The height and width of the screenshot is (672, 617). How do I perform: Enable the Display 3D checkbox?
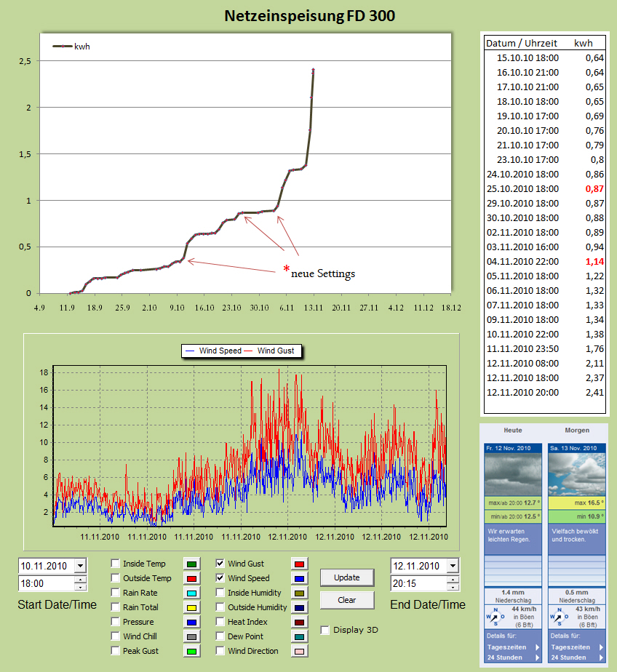click(325, 630)
